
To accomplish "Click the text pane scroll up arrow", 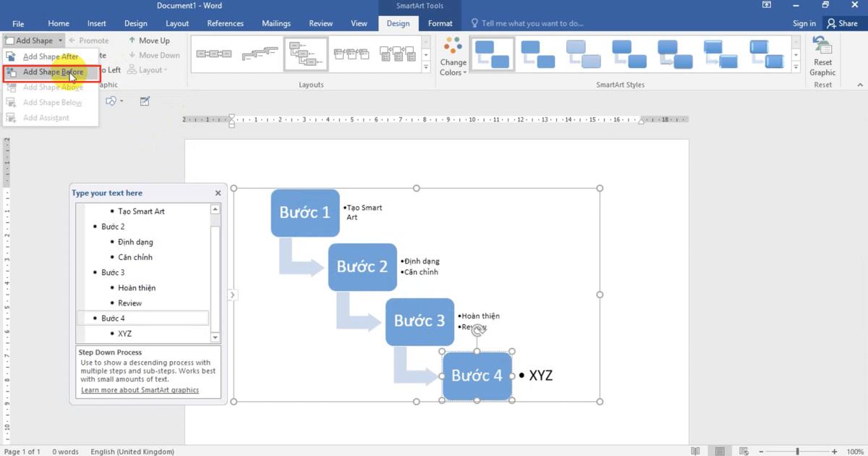I will [x=215, y=209].
